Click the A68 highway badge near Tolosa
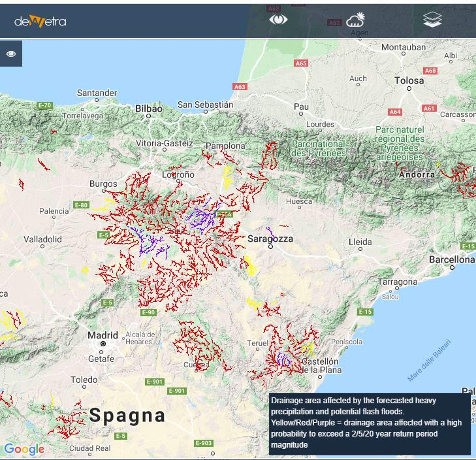Screen dimensions: 476x460 430,71
